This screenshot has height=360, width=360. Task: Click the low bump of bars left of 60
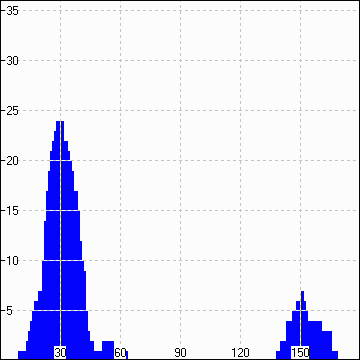pos(108,350)
